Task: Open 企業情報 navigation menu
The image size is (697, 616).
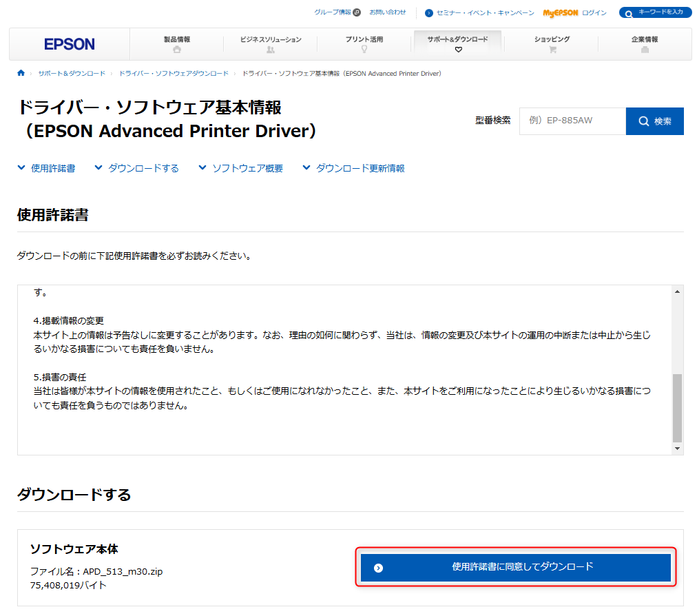Action: (x=645, y=44)
